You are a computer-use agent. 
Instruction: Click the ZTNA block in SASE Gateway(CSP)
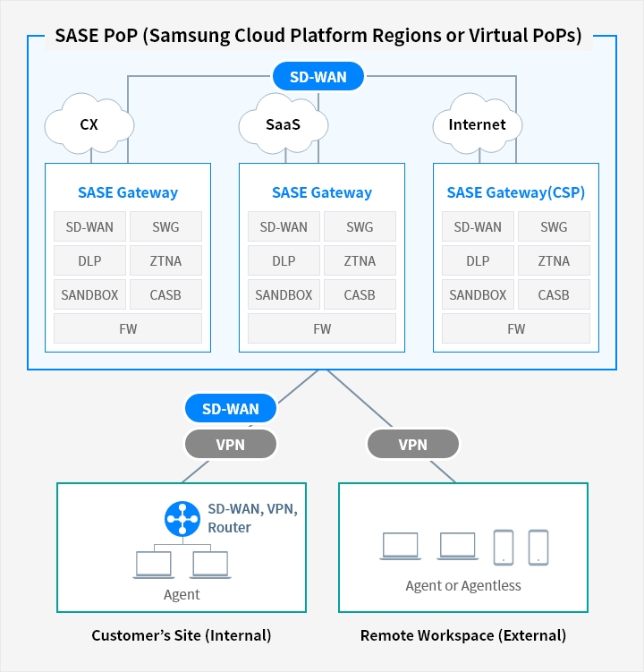click(554, 261)
